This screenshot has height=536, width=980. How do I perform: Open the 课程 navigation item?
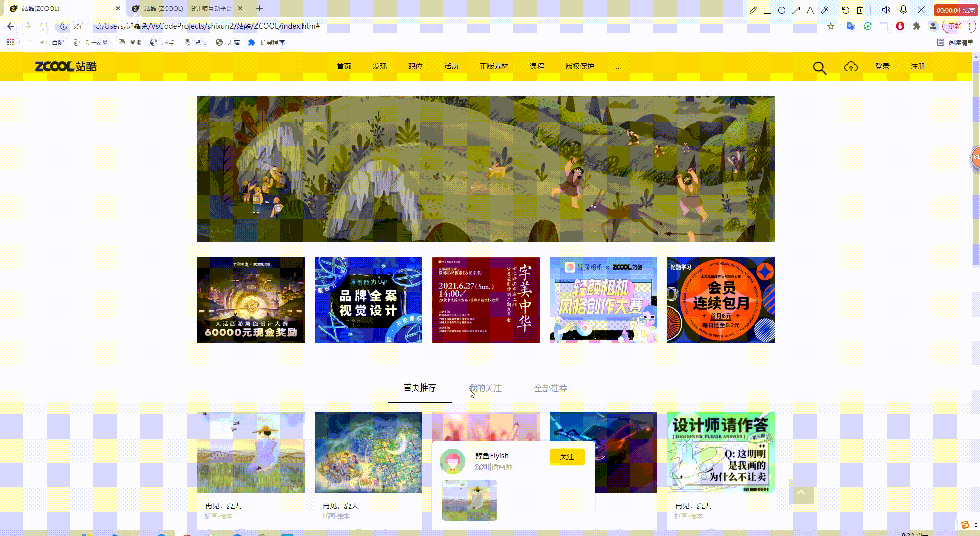(537, 66)
